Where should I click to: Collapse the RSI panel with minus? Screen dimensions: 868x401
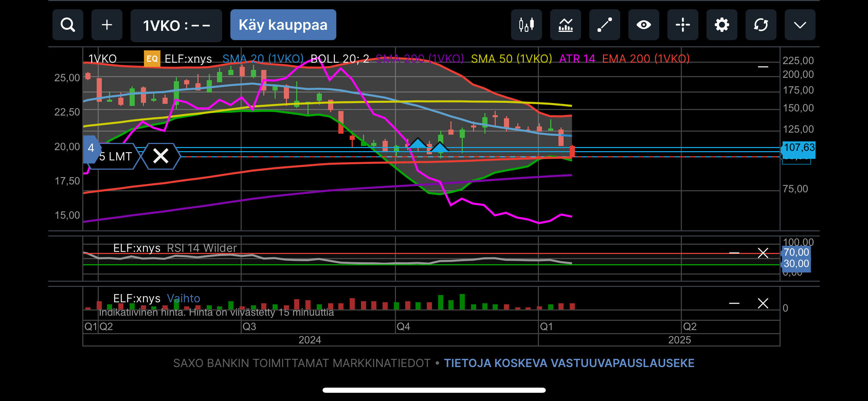(734, 253)
